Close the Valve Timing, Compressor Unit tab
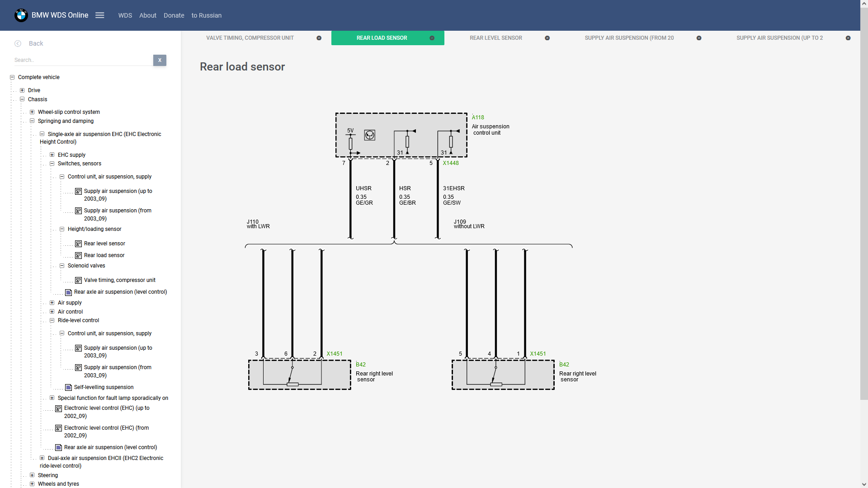This screenshot has height=488, width=868. pyautogui.click(x=319, y=38)
